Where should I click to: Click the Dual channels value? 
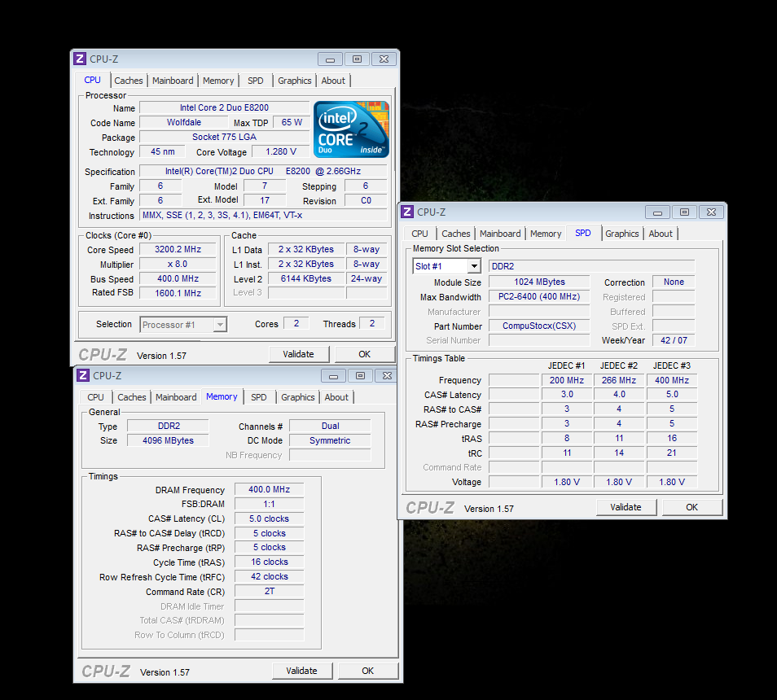click(x=330, y=427)
